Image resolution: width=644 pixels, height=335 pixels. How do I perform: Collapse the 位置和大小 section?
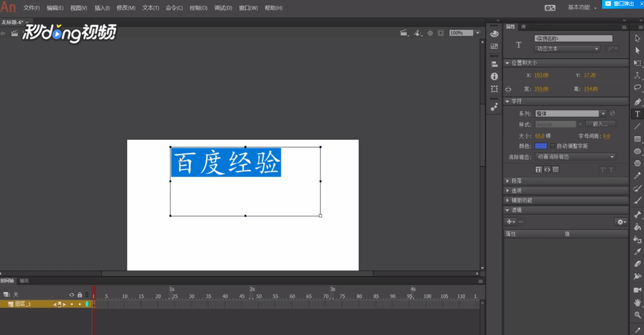click(x=566, y=63)
